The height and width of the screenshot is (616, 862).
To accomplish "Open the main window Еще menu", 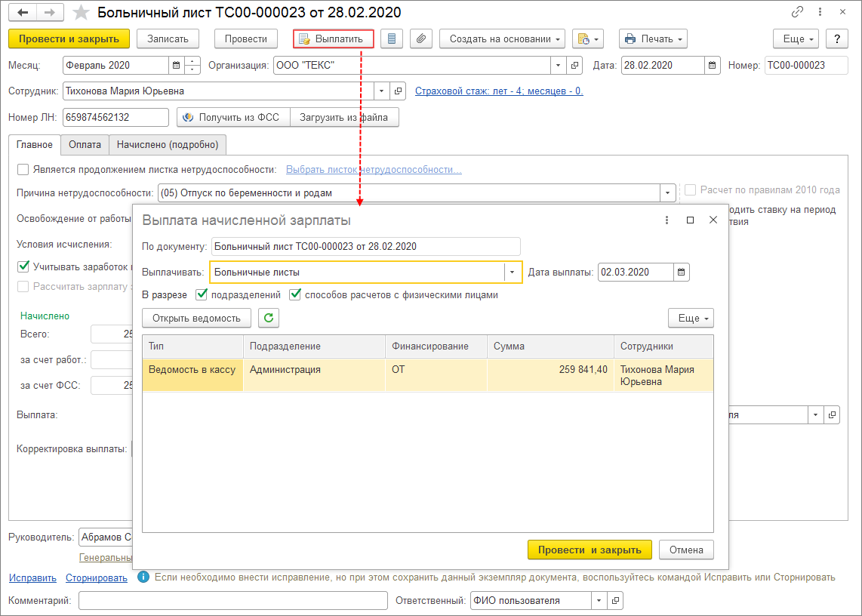I will pyautogui.click(x=796, y=39).
